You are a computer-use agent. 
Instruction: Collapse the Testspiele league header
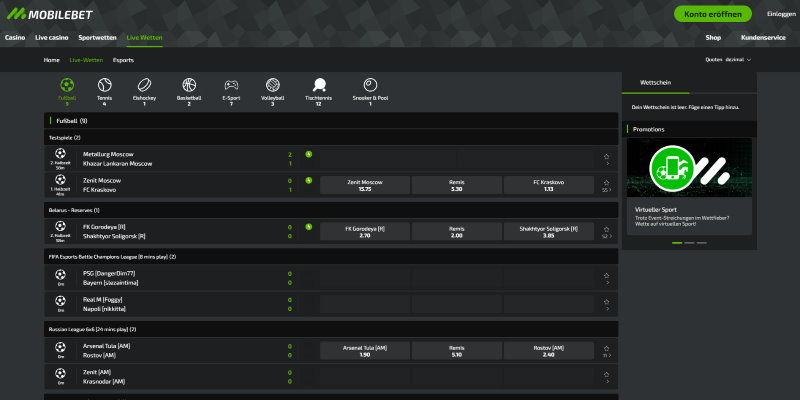point(331,137)
